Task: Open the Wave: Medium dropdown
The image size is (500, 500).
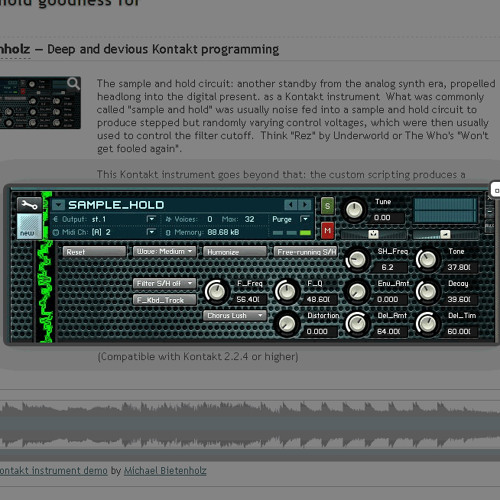Action: pyautogui.click(x=165, y=251)
